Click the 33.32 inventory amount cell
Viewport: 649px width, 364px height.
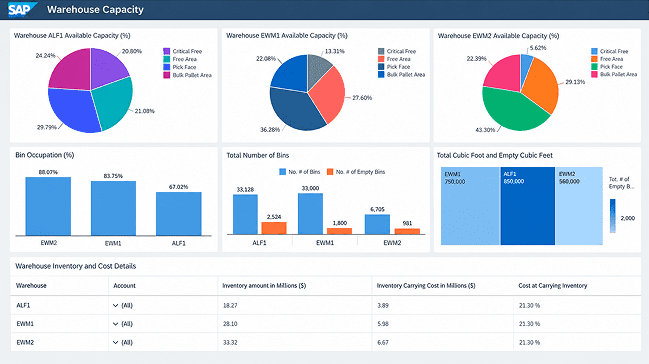point(294,342)
